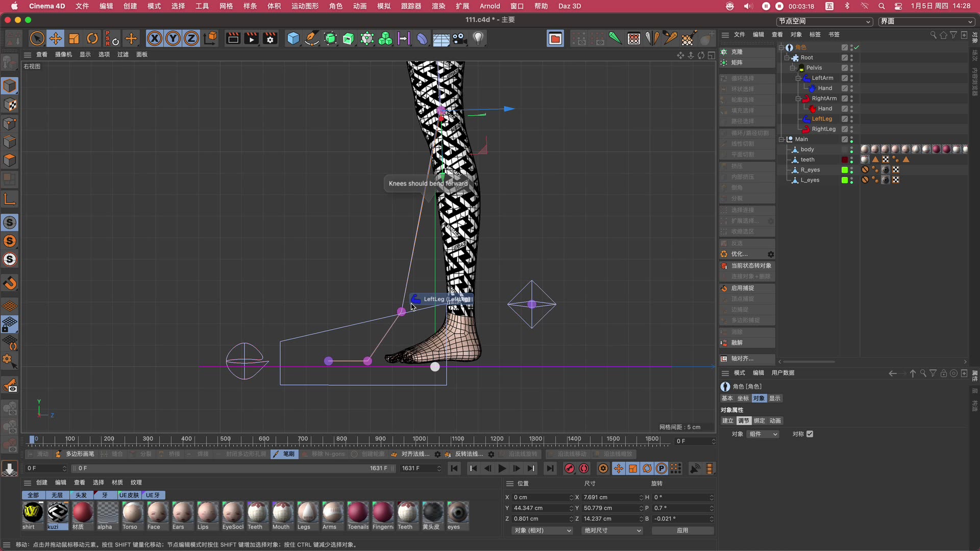The height and width of the screenshot is (551, 980).
Task: Collapse the Root hierarchy in object manager
Action: tap(787, 58)
